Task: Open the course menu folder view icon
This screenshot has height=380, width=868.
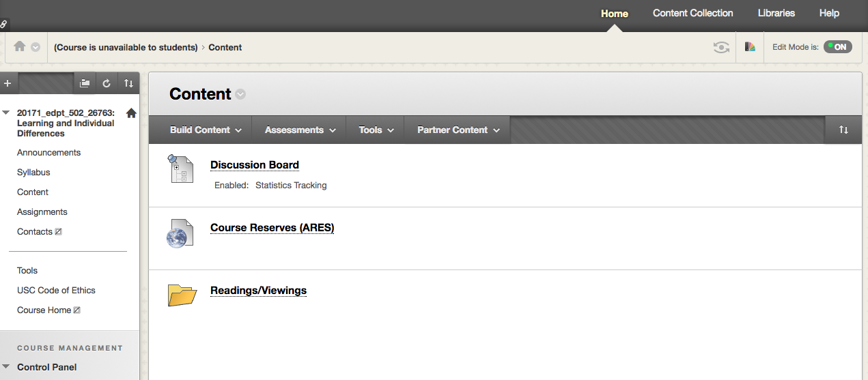Action: [x=85, y=83]
